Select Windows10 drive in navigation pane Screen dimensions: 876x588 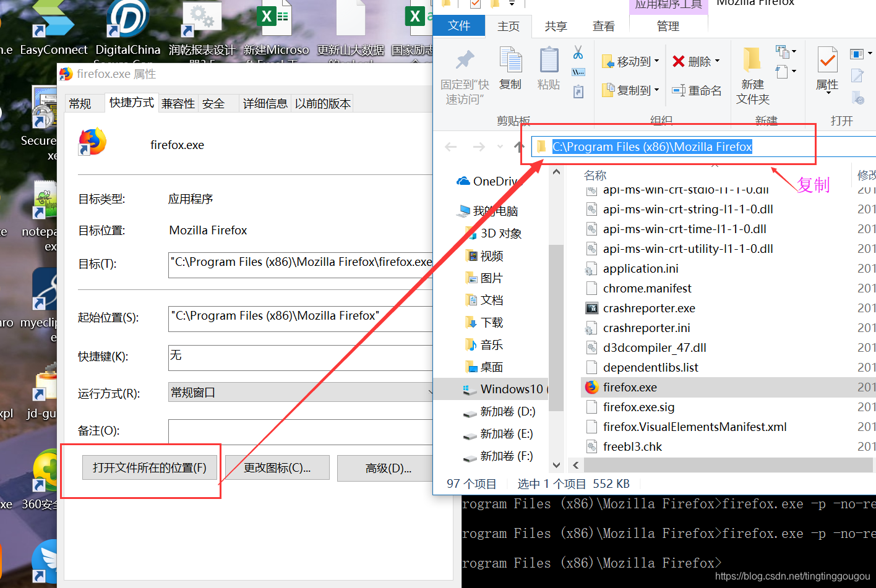(x=490, y=389)
